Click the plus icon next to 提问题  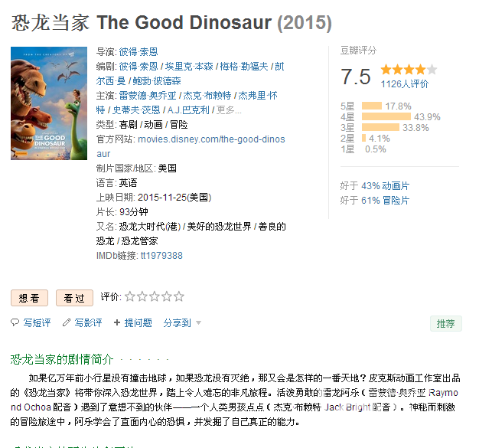tap(117, 322)
